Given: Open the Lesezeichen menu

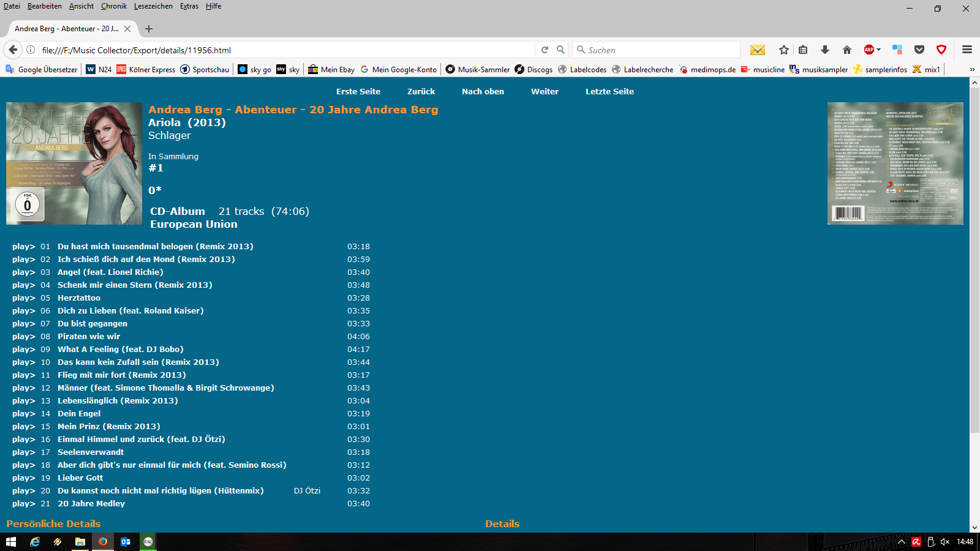Looking at the screenshot, I should tap(153, 6).
